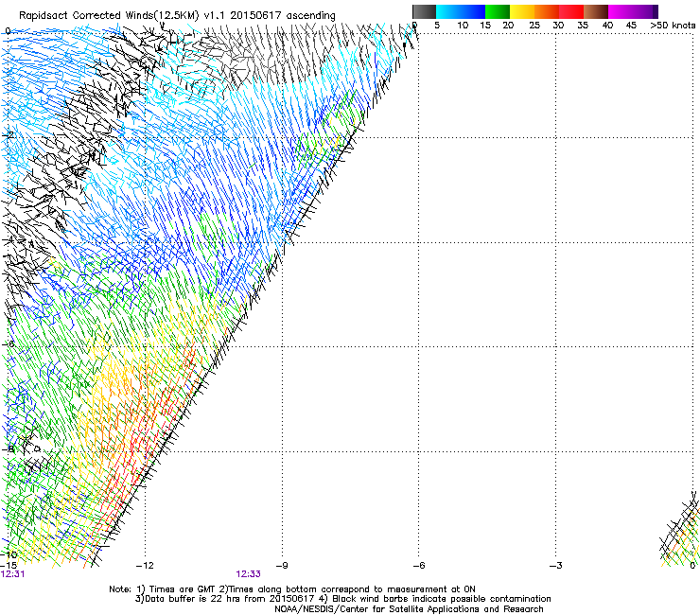Image resolution: width=700 pixels, height=615 pixels.
Task: Click the 'Note: 1) Times are GMT' line
Action: (292, 589)
